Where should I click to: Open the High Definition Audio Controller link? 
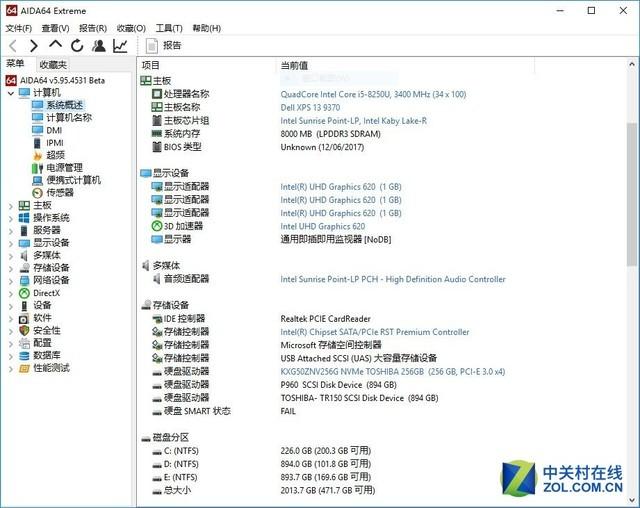(x=393, y=280)
